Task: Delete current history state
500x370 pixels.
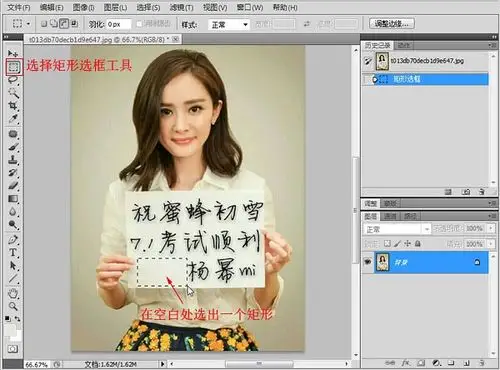Action: click(x=482, y=192)
